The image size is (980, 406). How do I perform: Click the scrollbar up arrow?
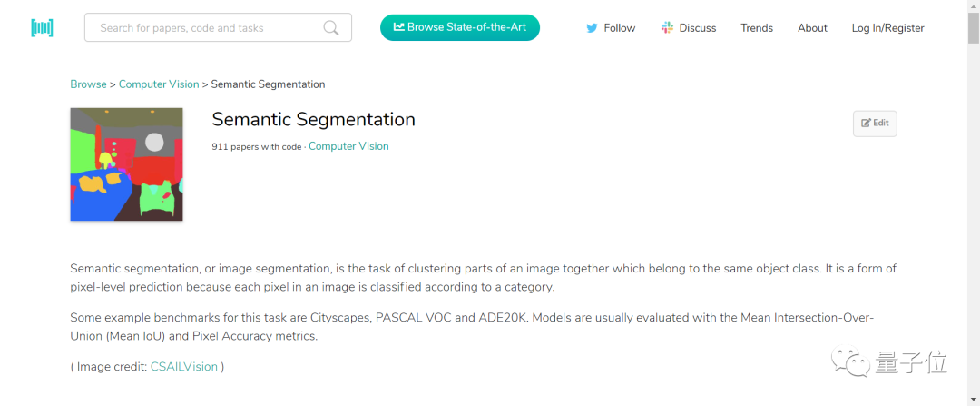pos(974,5)
